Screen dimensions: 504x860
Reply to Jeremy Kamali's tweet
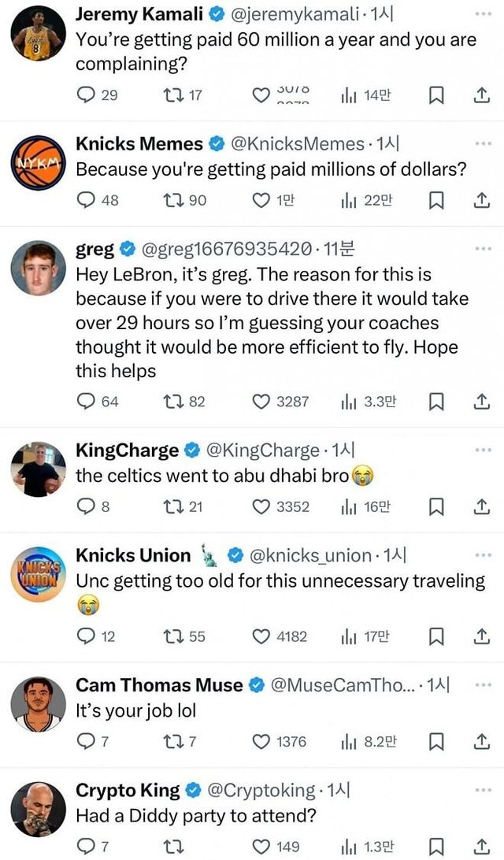click(x=86, y=95)
